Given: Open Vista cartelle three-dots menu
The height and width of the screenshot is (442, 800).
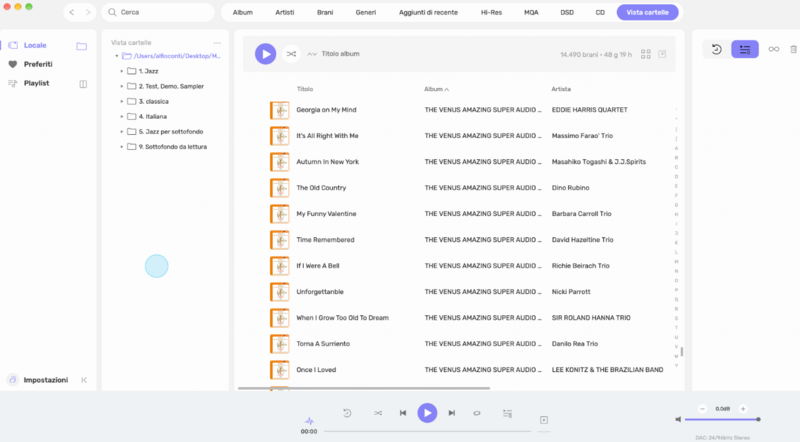Looking at the screenshot, I should [217, 43].
